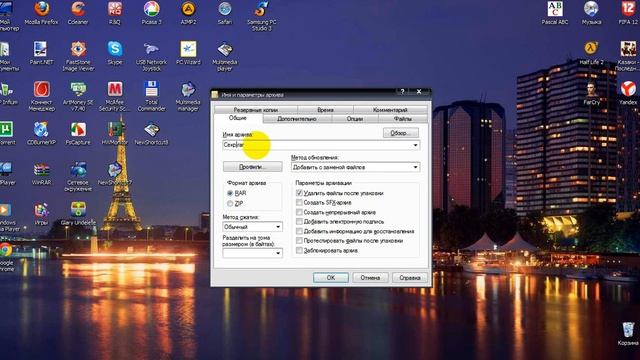Click the dialog title bar help question mark

click(x=402, y=91)
